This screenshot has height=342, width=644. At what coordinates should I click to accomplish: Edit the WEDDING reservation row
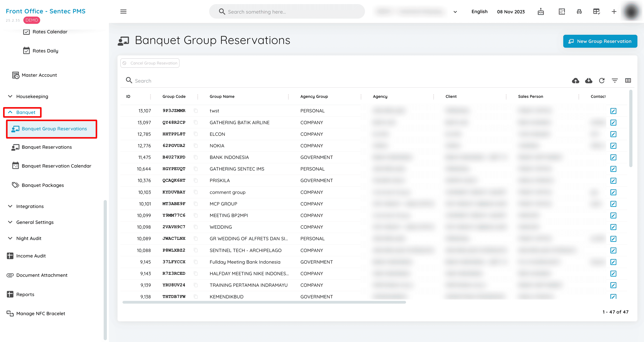[x=613, y=227]
